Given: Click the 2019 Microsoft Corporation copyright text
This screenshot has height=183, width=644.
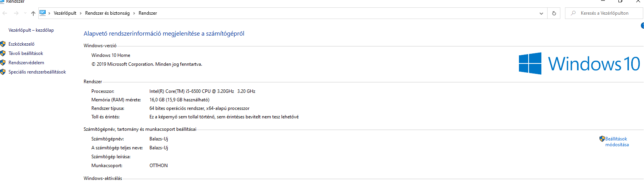Looking at the screenshot, I should click(x=147, y=64).
